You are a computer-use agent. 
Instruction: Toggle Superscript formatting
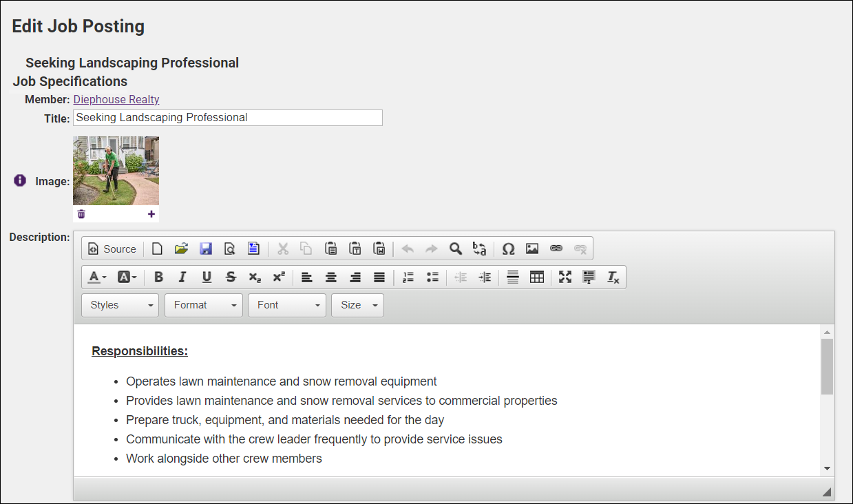279,277
